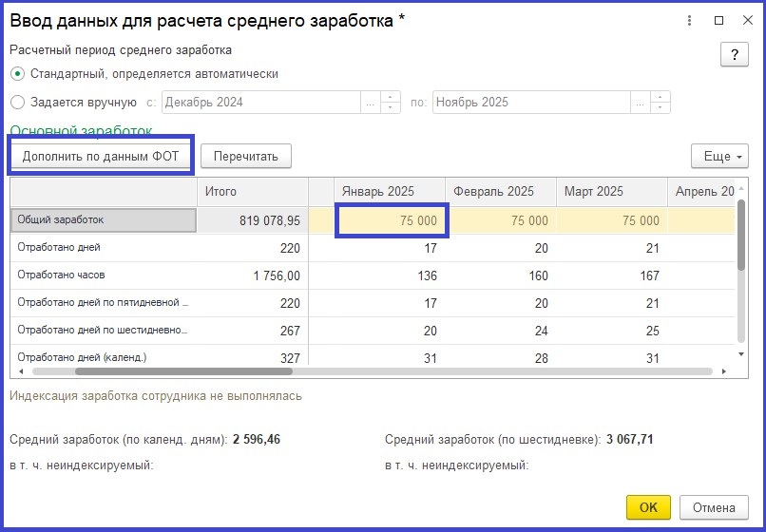The image size is (766, 532).
Task: Maximize the dialog window
Action: pyautogui.click(x=718, y=20)
